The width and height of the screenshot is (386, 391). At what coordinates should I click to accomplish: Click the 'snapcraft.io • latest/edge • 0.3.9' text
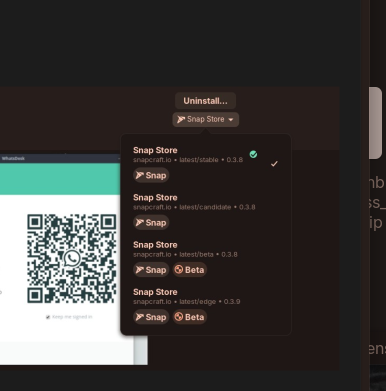187,302
